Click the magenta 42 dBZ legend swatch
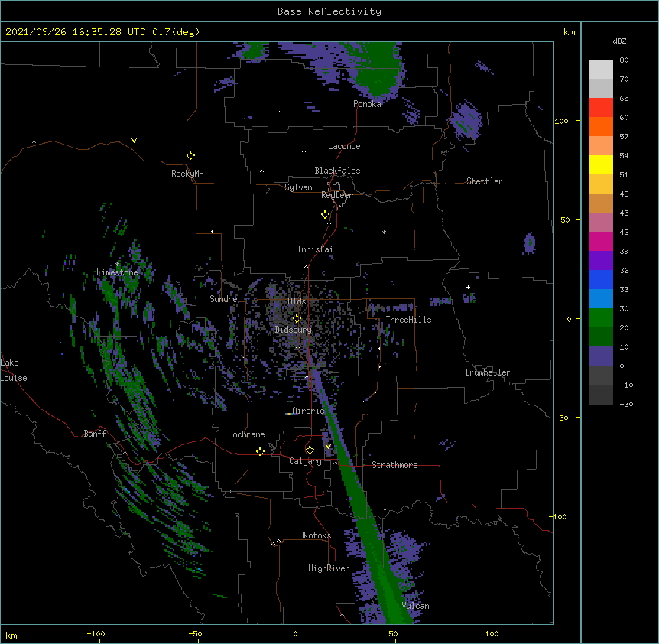This screenshot has height=644, width=659. pos(601,241)
